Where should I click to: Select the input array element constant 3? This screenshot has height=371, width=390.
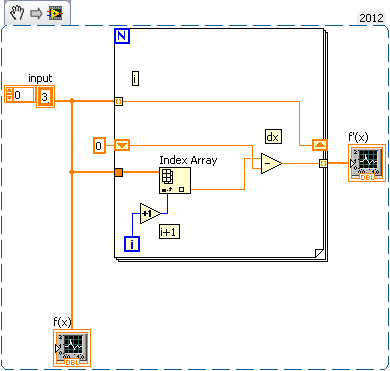click(x=45, y=97)
